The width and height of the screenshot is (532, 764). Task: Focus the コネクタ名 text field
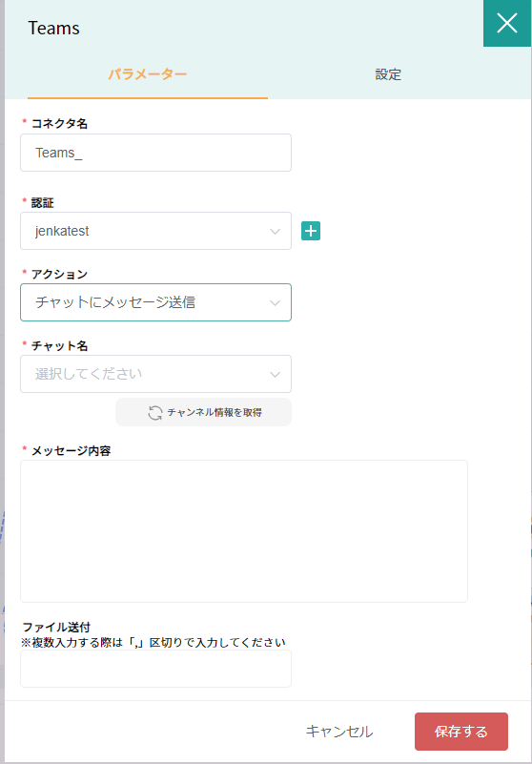coord(156,153)
